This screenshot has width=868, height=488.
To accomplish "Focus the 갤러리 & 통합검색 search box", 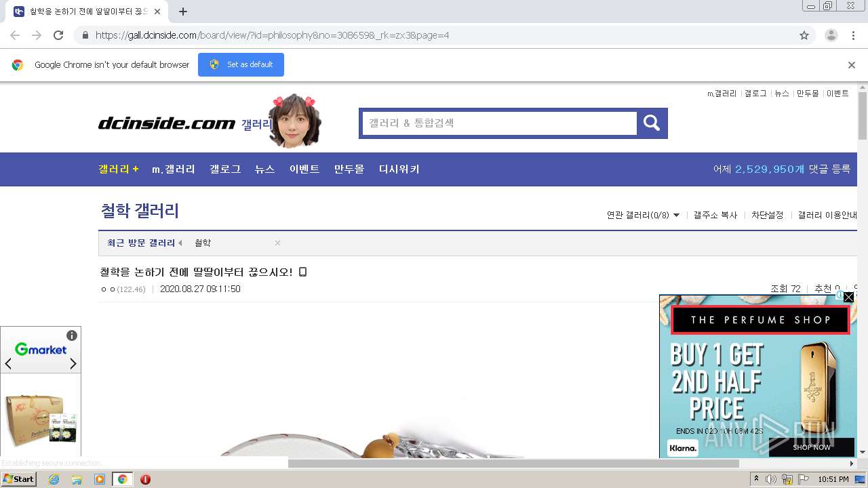I will coord(499,123).
